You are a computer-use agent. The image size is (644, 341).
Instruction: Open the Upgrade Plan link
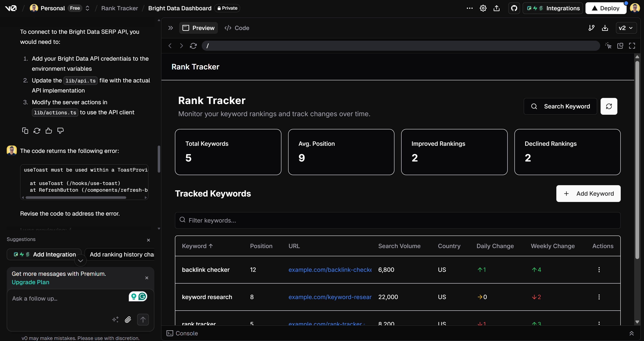click(30, 282)
